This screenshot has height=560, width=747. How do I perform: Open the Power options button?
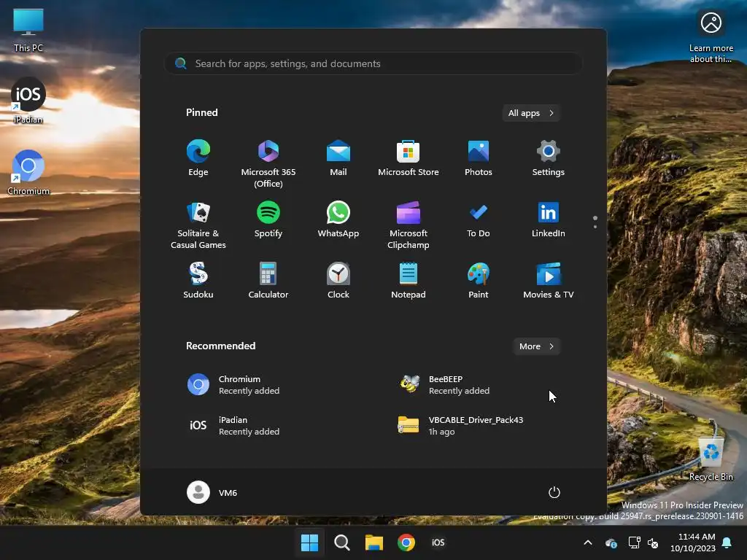554,492
